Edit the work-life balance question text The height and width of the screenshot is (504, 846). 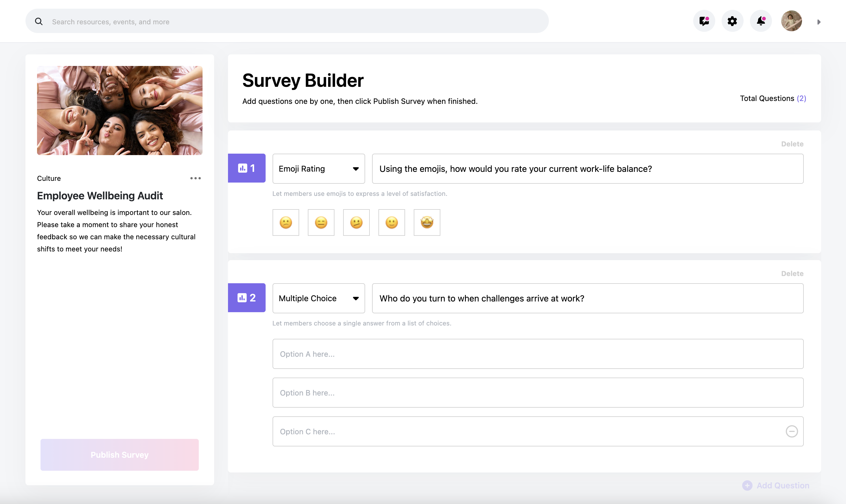click(588, 169)
